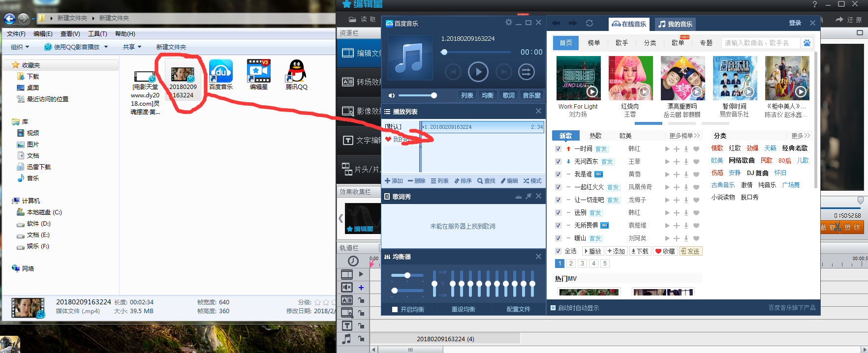Open Baidu Music settings gear

509,22
